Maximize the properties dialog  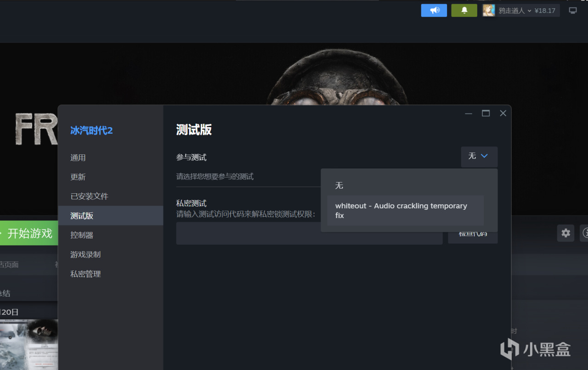(486, 113)
